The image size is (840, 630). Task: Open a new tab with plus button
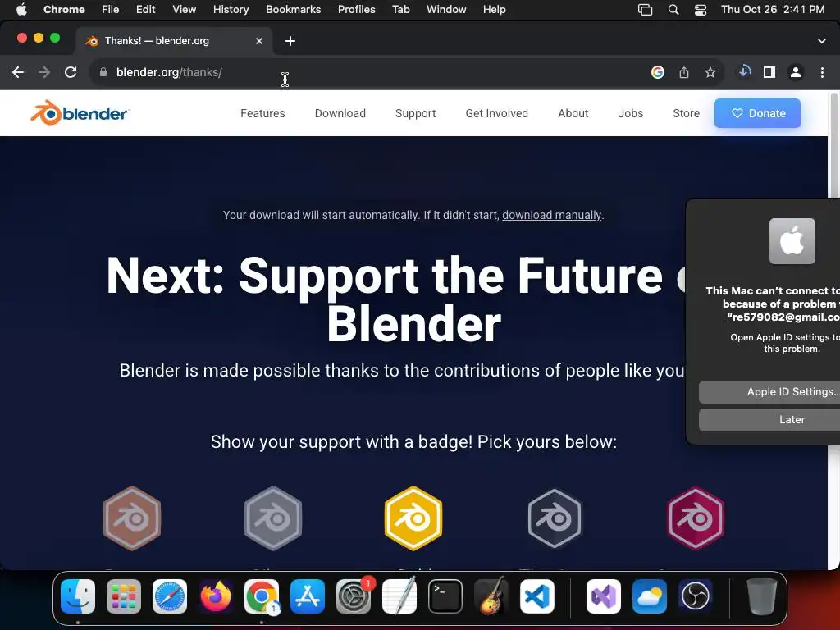click(290, 41)
